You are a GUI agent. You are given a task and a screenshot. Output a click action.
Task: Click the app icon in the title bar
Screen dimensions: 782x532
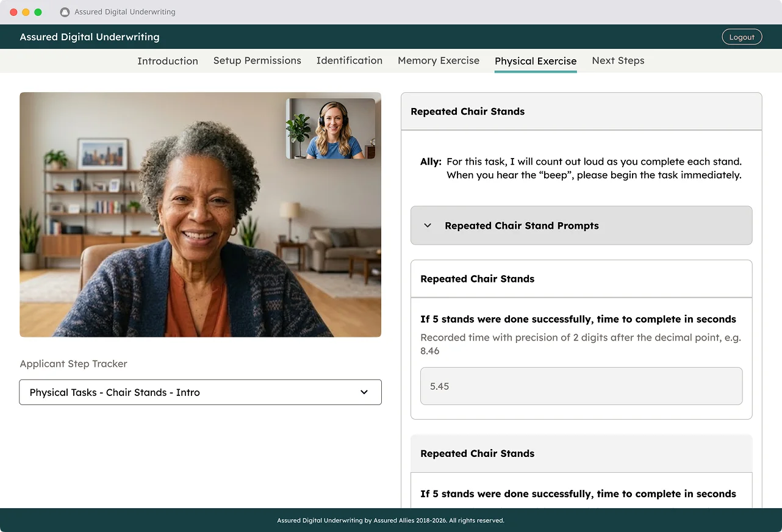coord(65,12)
